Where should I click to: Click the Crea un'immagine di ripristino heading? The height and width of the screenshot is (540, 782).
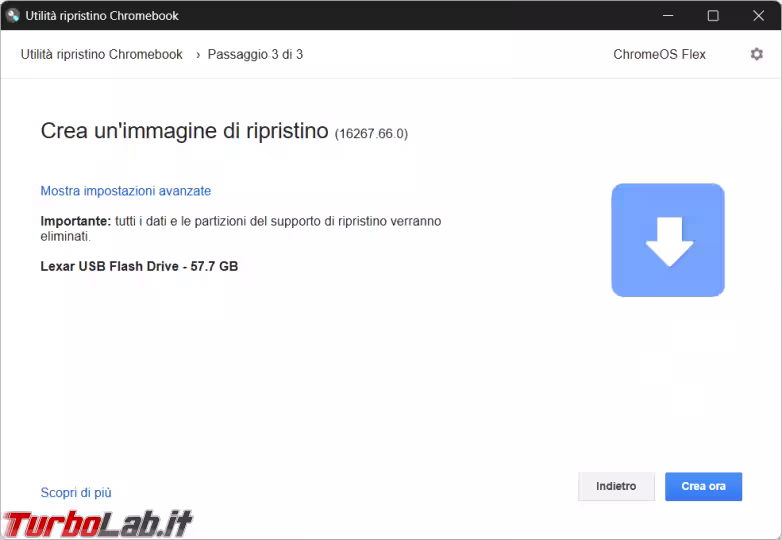click(x=184, y=131)
